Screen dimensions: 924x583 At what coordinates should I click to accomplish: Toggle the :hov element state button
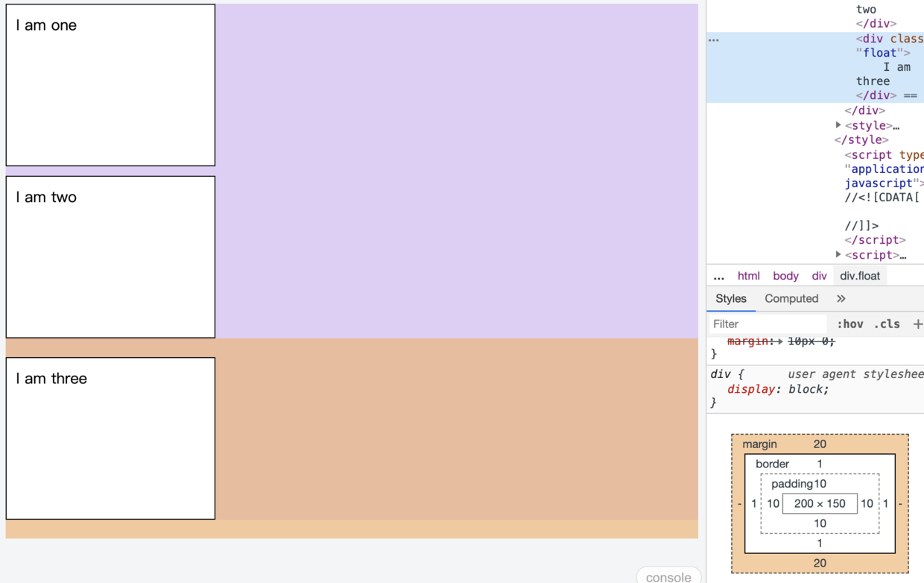849,324
